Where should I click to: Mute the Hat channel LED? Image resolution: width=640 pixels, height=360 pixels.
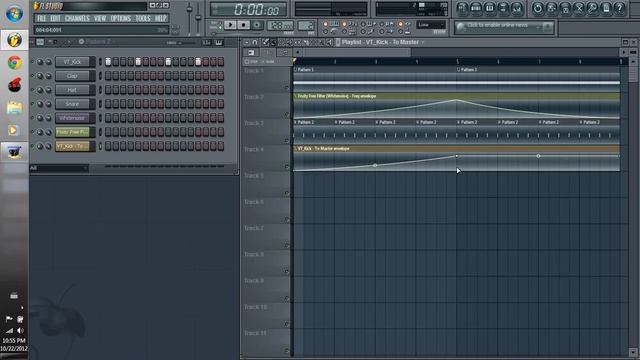click(x=33, y=90)
